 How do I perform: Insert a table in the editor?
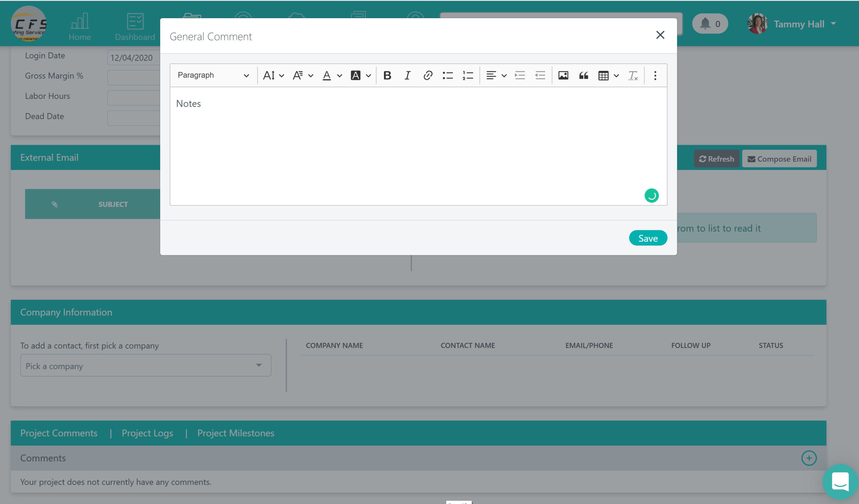(x=603, y=75)
